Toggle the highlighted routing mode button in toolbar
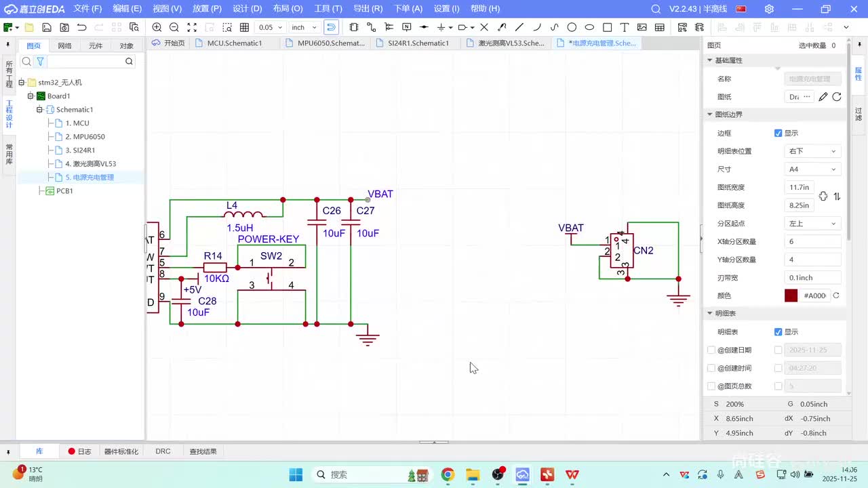This screenshot has width=868, height=488. (x=331, y=27)
